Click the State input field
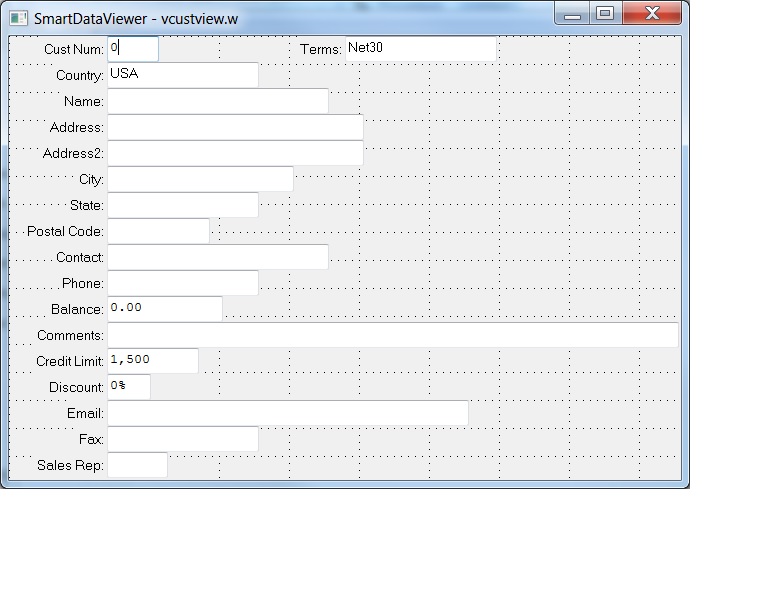This screenshot has height=614, width=768. 183,205
